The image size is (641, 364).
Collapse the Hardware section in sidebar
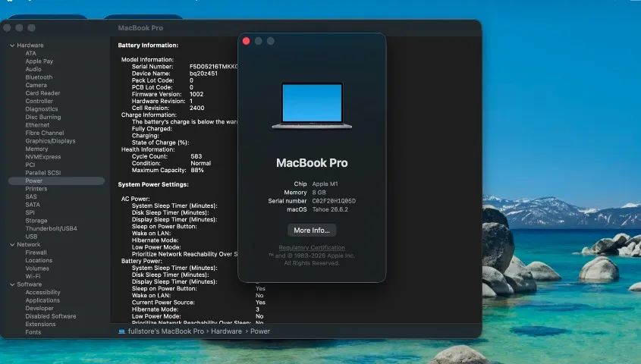tap(12, 45)
